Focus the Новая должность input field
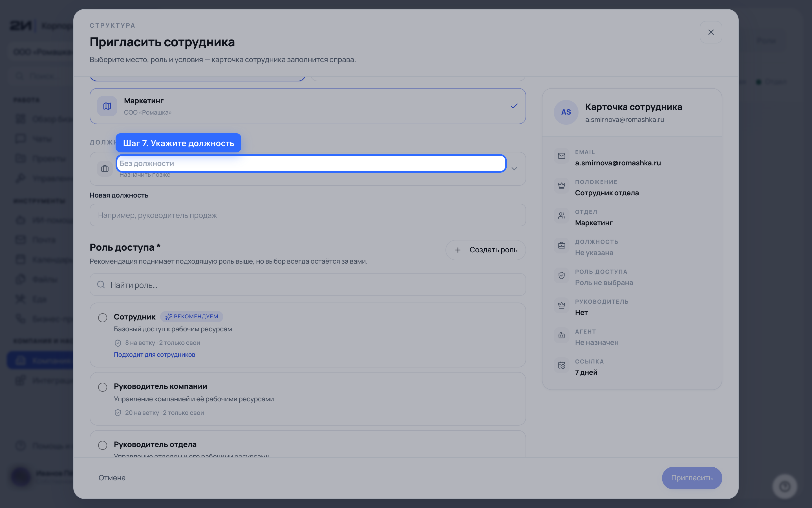The width and height of the screenshot is (812, 508). click(307, 215)
